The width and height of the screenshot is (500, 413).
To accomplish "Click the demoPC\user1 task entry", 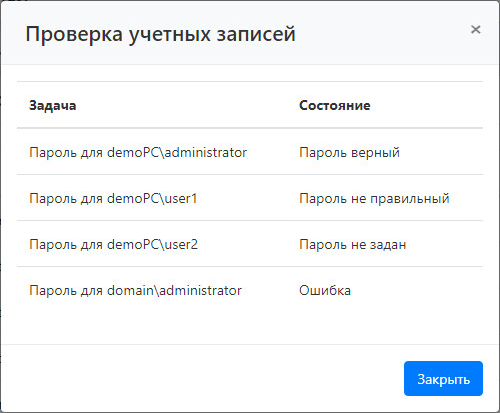I will pyautogui.click(x=113, y=198).
